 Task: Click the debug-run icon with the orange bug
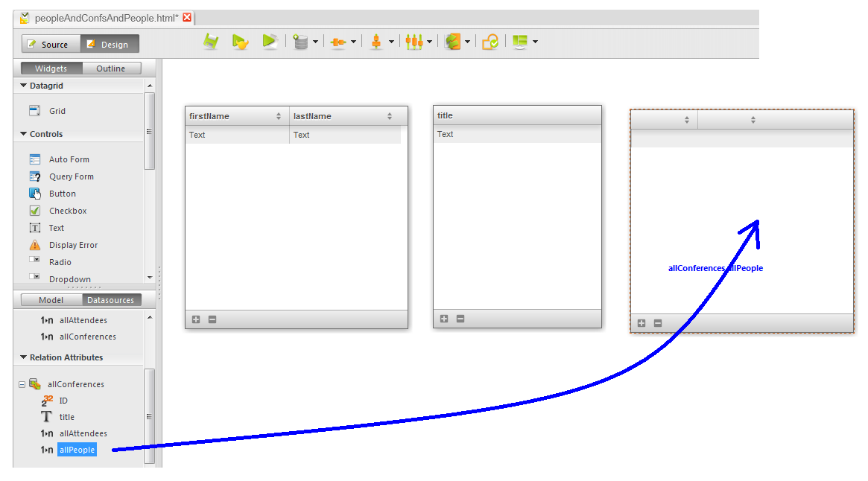pos(240,42)
